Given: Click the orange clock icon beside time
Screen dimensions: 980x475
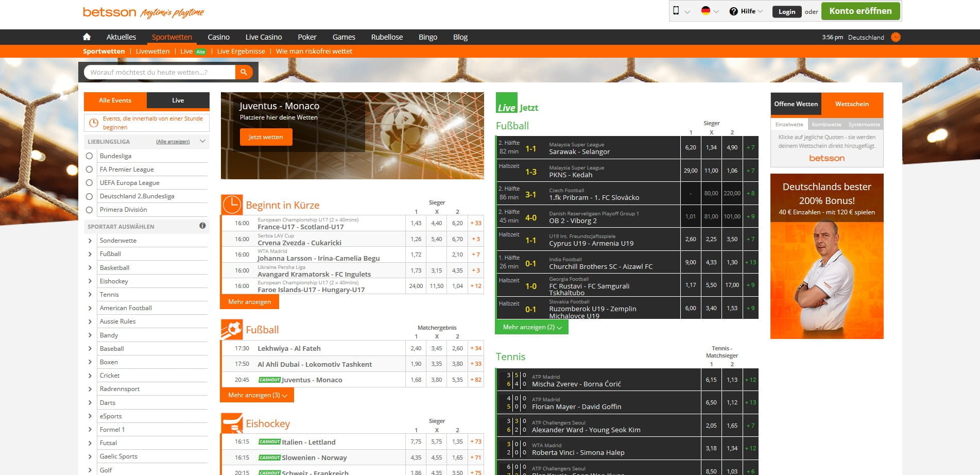Looking at the screenshot, I should pyautogui.click(x=896, y=37).
